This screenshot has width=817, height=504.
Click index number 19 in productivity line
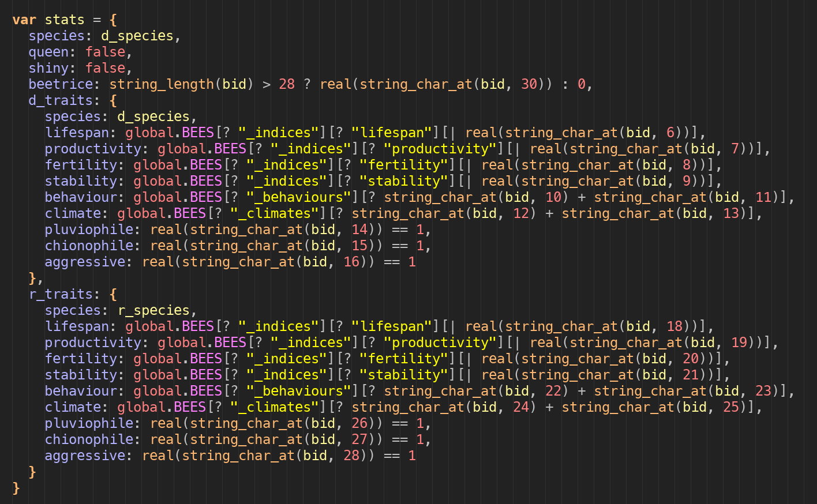point(739,343)
